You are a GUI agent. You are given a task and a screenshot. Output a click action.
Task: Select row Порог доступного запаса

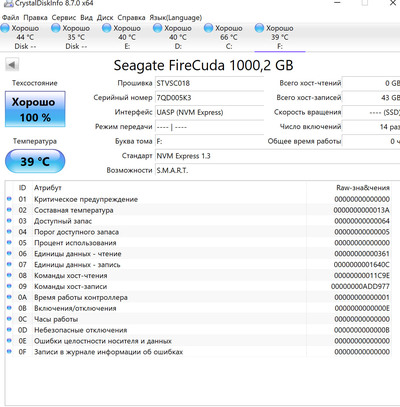[198, 232]
